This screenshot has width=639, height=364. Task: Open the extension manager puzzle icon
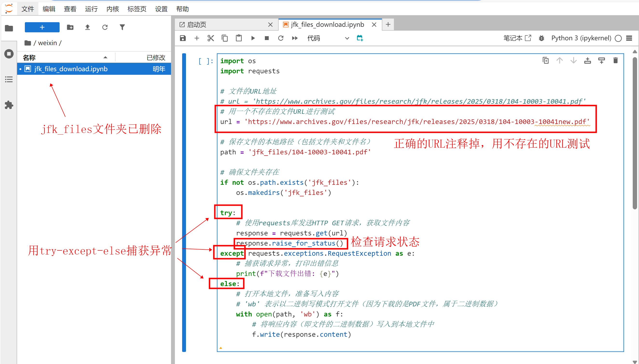click(x=9, y=105)
